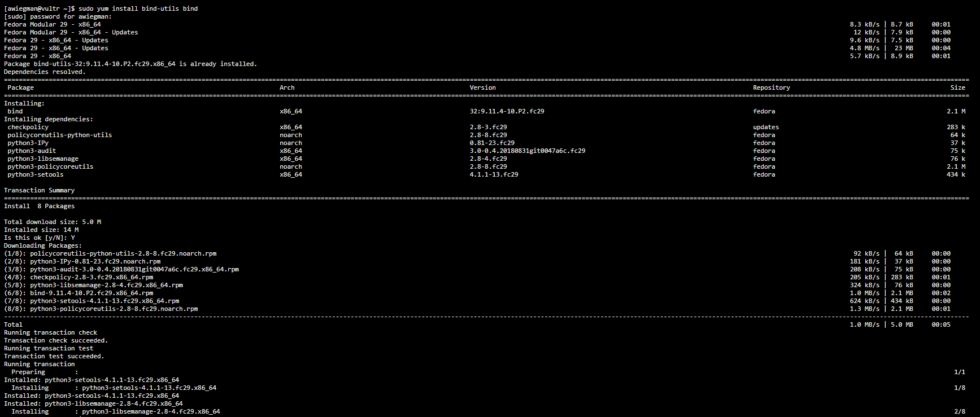
Task: Click 'Installed: python3-libsemanage-2.8-4.fc29.x86_64' line
Action: click(x=93, y=403)
